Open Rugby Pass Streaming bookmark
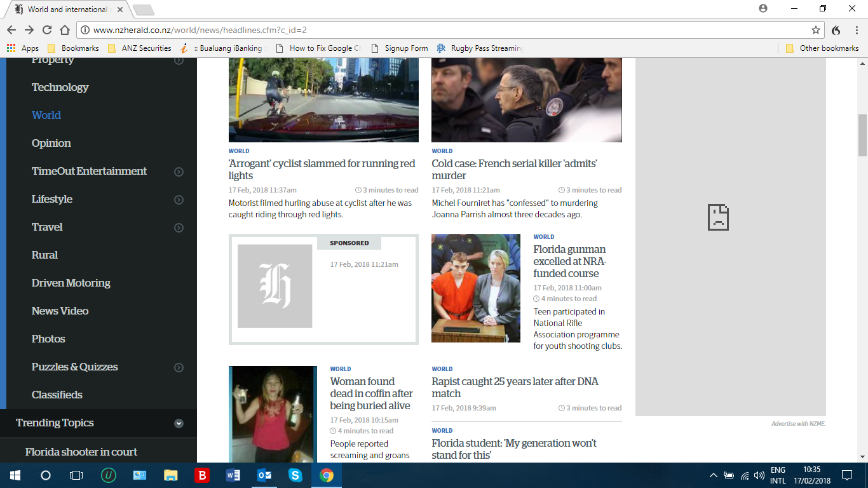 point(480,48)
